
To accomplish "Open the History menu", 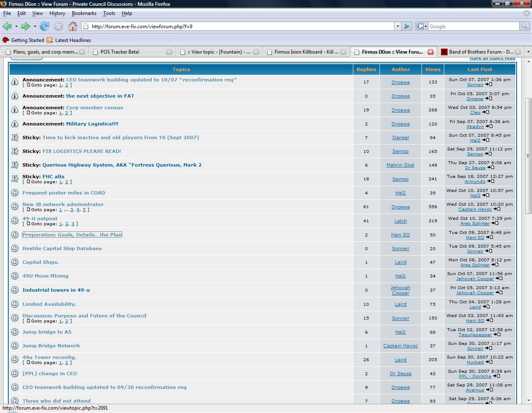I will [57, 13].
